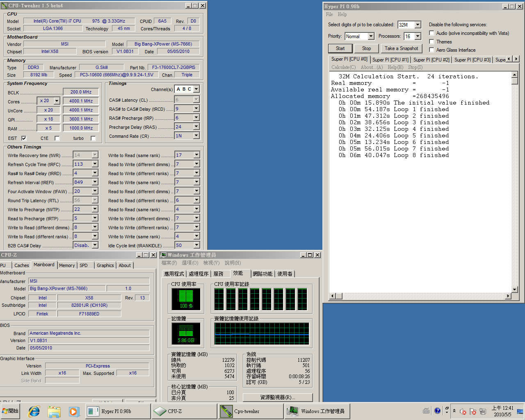Screen dimensions: 525x420
Task: Check the Themes service disable option
Action: [x=431, y=41]
